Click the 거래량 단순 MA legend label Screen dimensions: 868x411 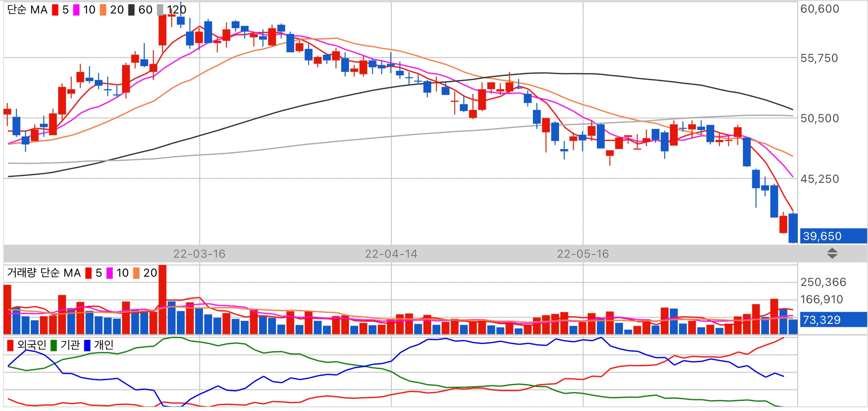point(44,273)
